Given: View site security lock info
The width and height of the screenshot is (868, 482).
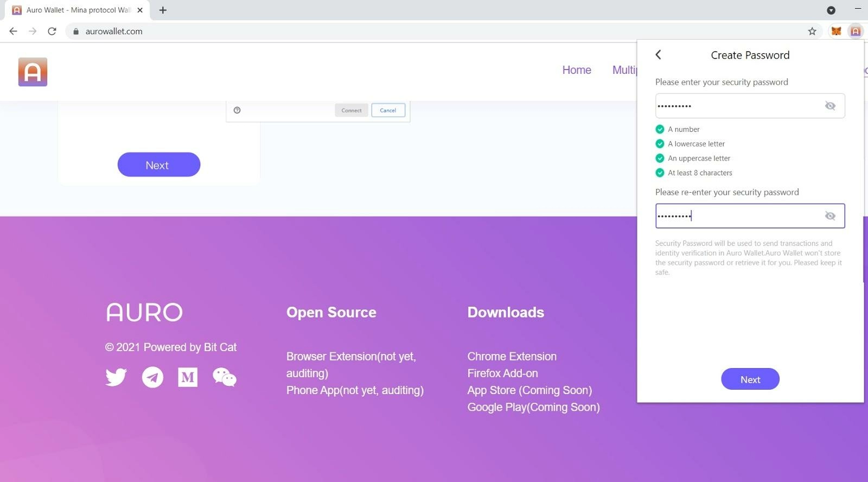Looking at the screenshot, I should click(76, 31).
